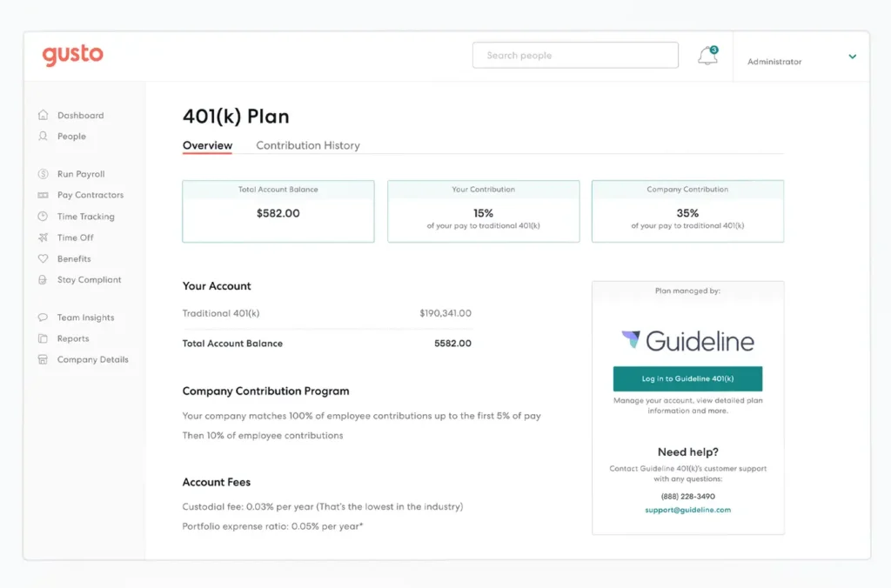This screenshot has height=588, width=891.
Task: Navigate to Time Off
Action: click(74, 237)
